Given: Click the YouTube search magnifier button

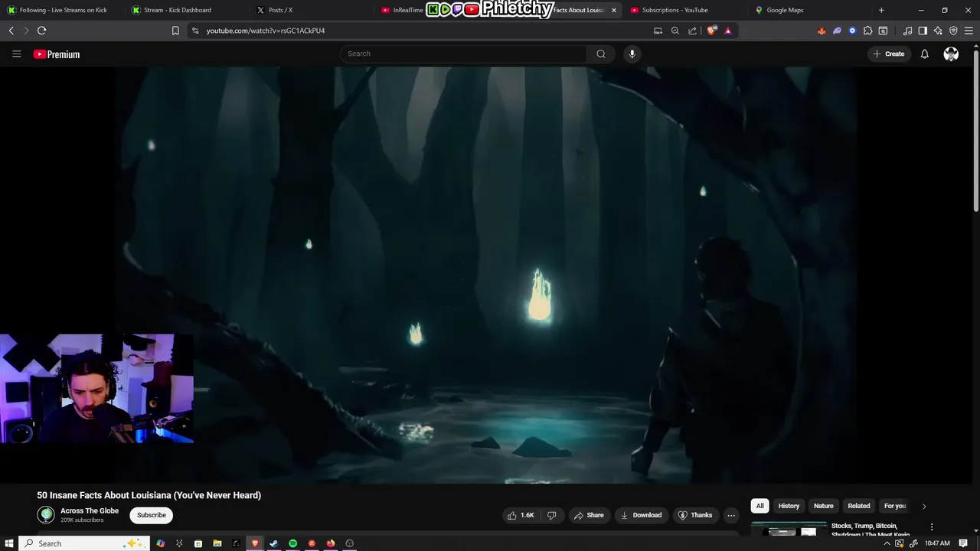Looking at the screenshot, I should coord(601,54).
